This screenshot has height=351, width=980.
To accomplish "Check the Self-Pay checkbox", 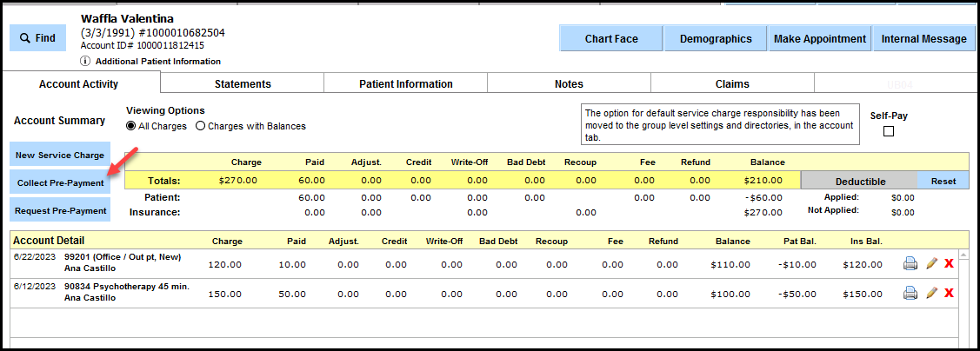I will coord(888,131).
